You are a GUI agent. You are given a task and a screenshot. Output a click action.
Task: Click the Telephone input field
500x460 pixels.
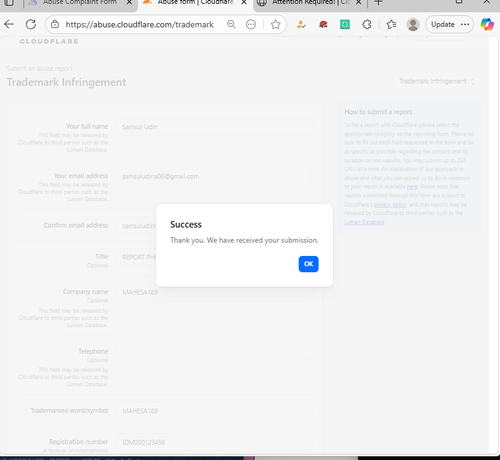[x=214, y=351]
